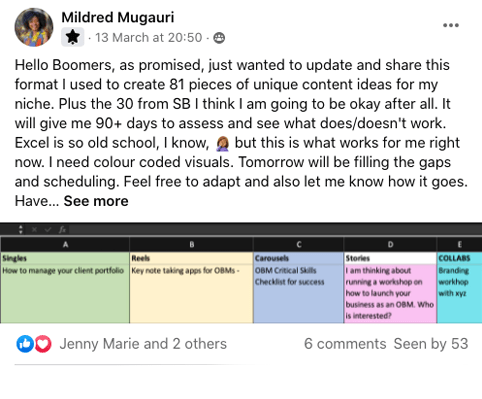Click the red heart Love reaction icon
The width and height of the screenshot is (482, 399).
43,344
